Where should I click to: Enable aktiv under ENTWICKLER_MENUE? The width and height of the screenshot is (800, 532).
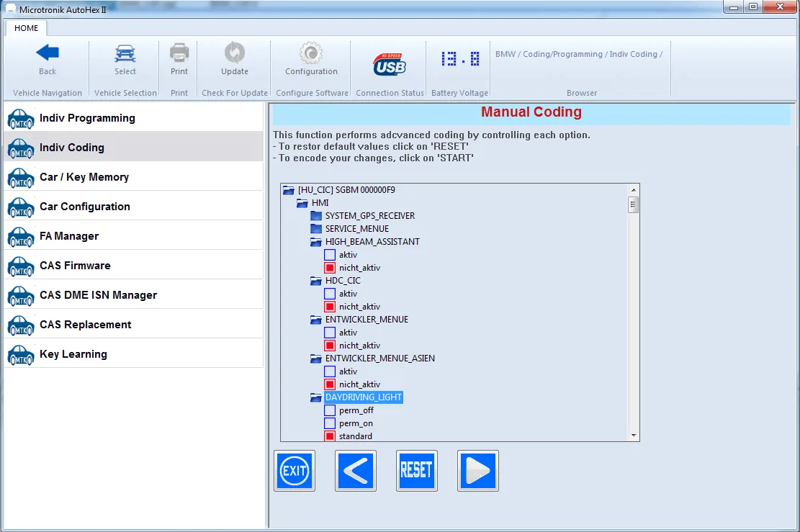tap(330, 333)
